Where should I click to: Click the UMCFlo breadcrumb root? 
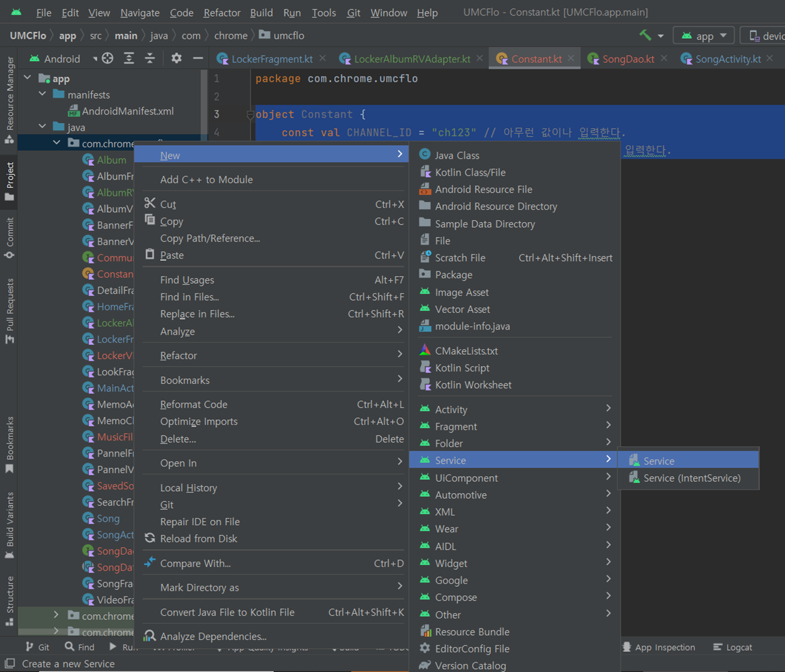click(28, 35)
